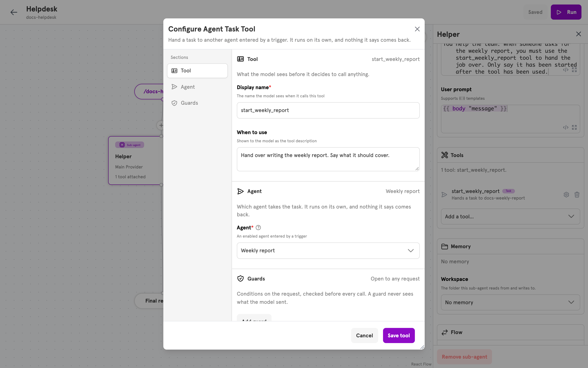The width and height of the screenshot is (588, 368).
Task: Focus the When to use textarea
Action: coord(328,159)
